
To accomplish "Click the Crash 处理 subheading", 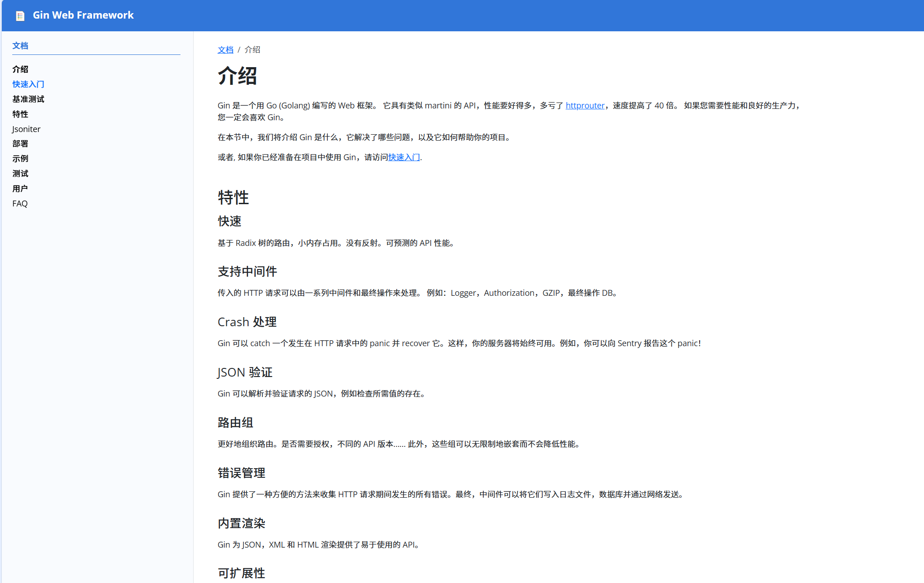I will [x=247, y=322].
